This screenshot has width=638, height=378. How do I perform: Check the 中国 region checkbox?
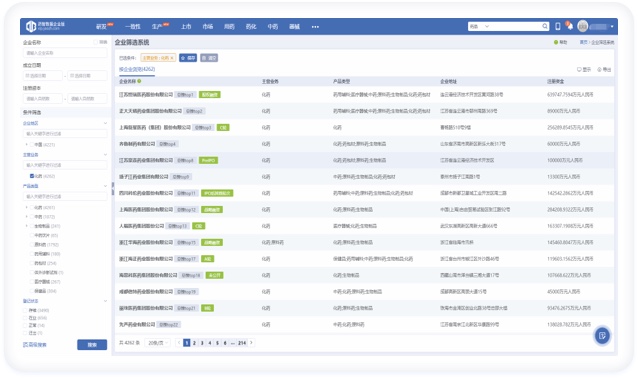click(32, 144)
